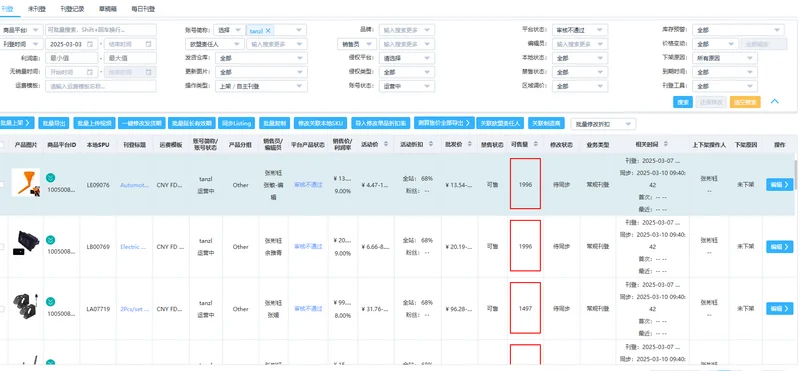Image resolution: width=800 pixels, height=371 pixels.
Task: Open calendar for 2025-03-03 start date
Action: click(x=90, y=44)
